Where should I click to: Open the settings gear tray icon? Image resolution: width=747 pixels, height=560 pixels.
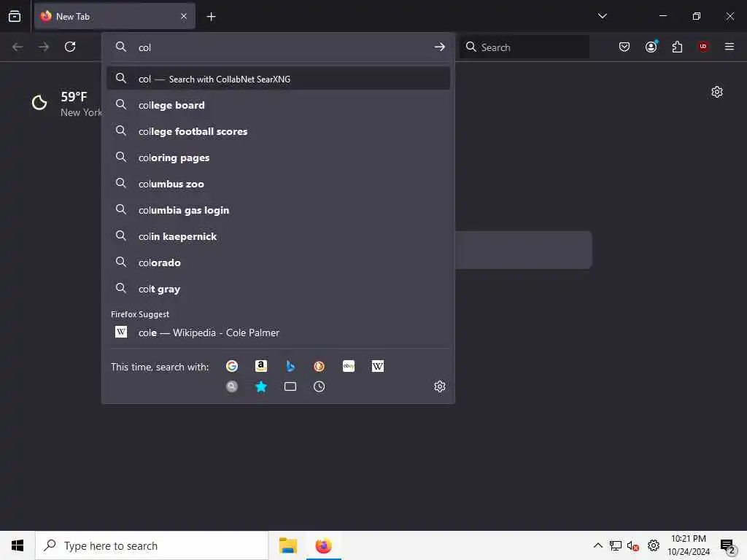[654, 545]
